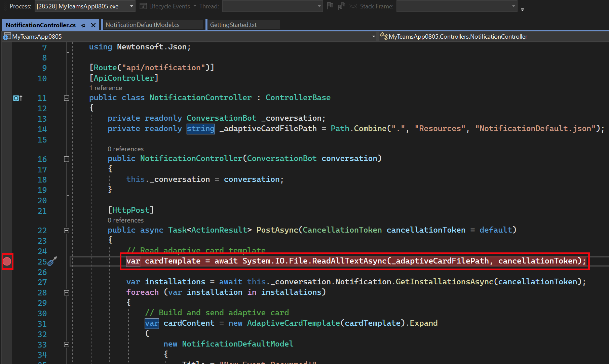Screen dimensions: 609x364
Task: Toggle the breakpoint on line 25
Action: tap(7, 261)
